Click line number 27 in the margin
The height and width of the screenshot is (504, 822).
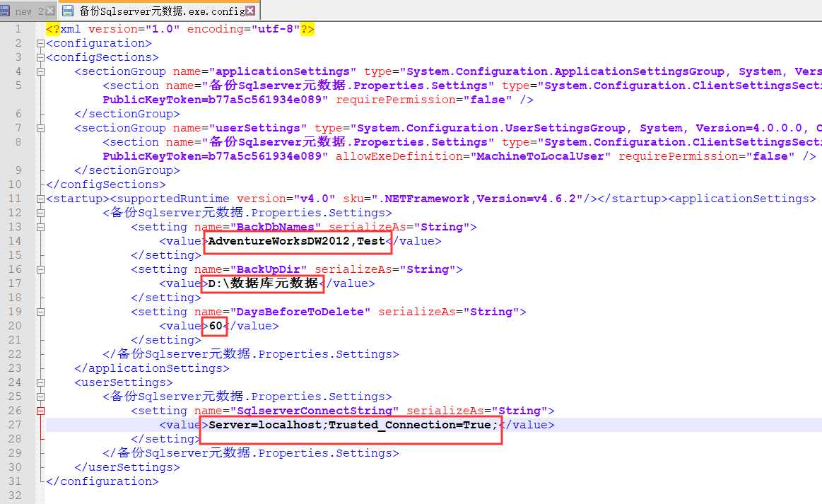pyautogui.click(x=15, y=425)
